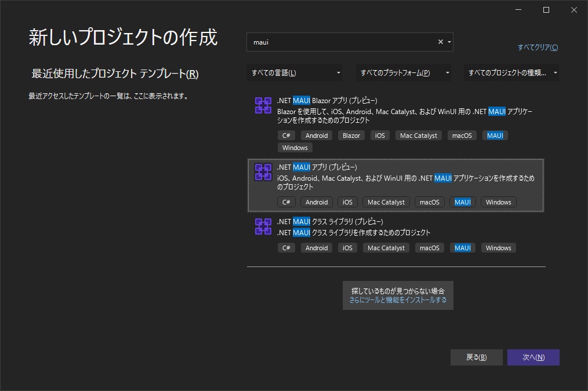
Task: Minimize the dialog window
Action: coord(518,10)
